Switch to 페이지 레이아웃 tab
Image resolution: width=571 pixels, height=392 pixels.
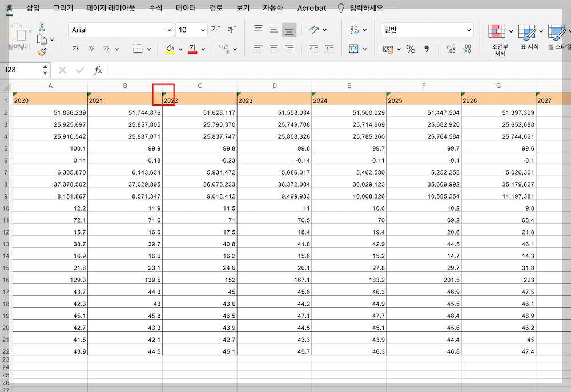[x=111, y=7]
